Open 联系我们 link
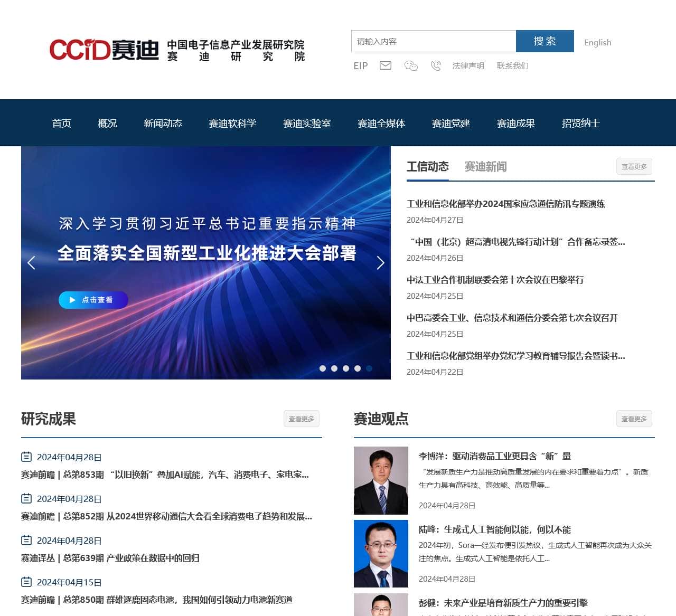The width and height of the screenshot is (676, 616). point(513,65)
